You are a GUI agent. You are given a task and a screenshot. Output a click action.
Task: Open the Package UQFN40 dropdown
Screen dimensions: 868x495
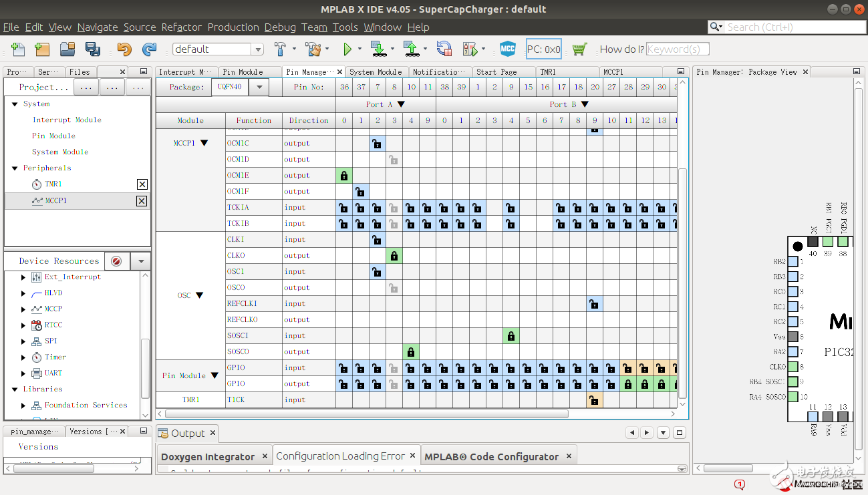(x=259, y=87)
